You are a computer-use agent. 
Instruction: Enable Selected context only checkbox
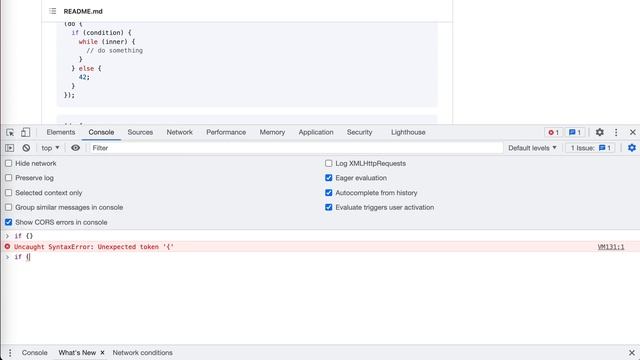pyautogui.click(x=9, y=193)
